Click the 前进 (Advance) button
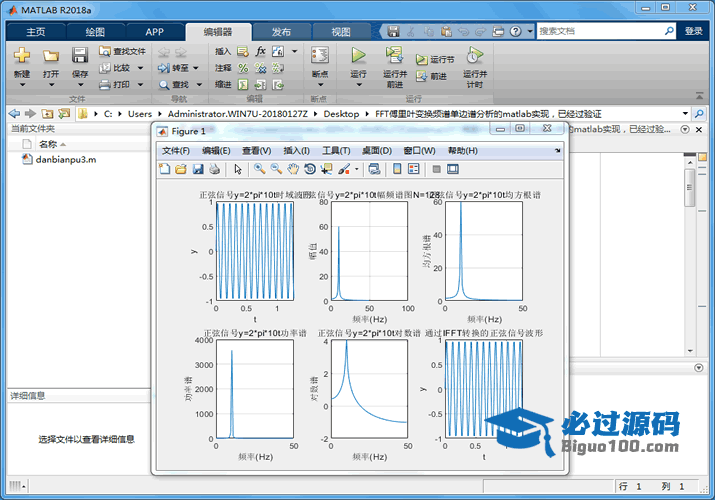 [x=431, y=77]
